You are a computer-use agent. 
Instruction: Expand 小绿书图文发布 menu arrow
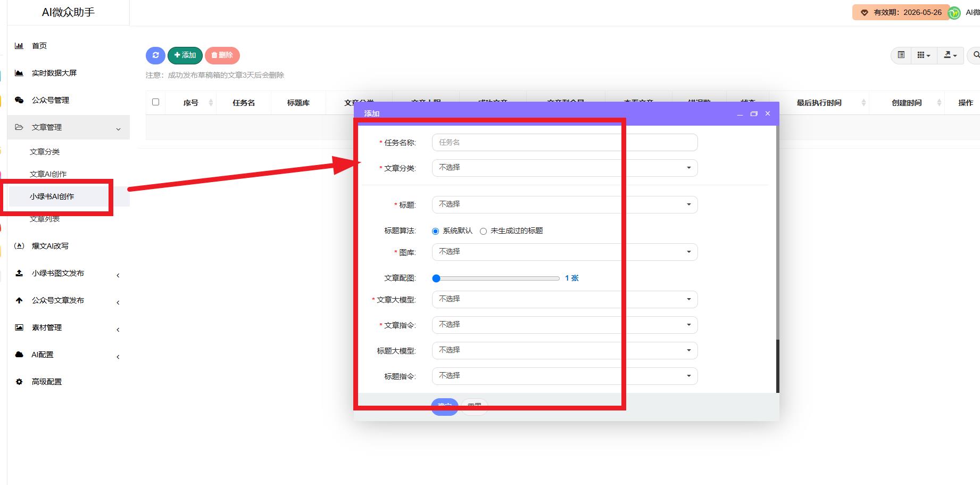point(118,275)
